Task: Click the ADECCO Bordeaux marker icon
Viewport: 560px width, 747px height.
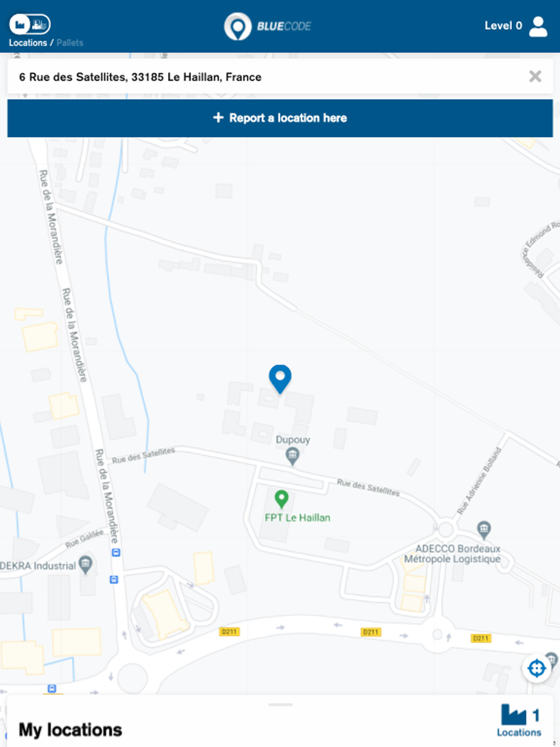Action: click(x=484, y=529)
